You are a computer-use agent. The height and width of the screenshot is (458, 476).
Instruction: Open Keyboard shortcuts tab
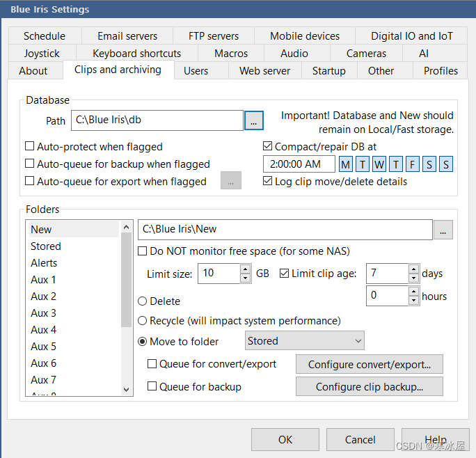pyautogui.click(x=136, y=53)
